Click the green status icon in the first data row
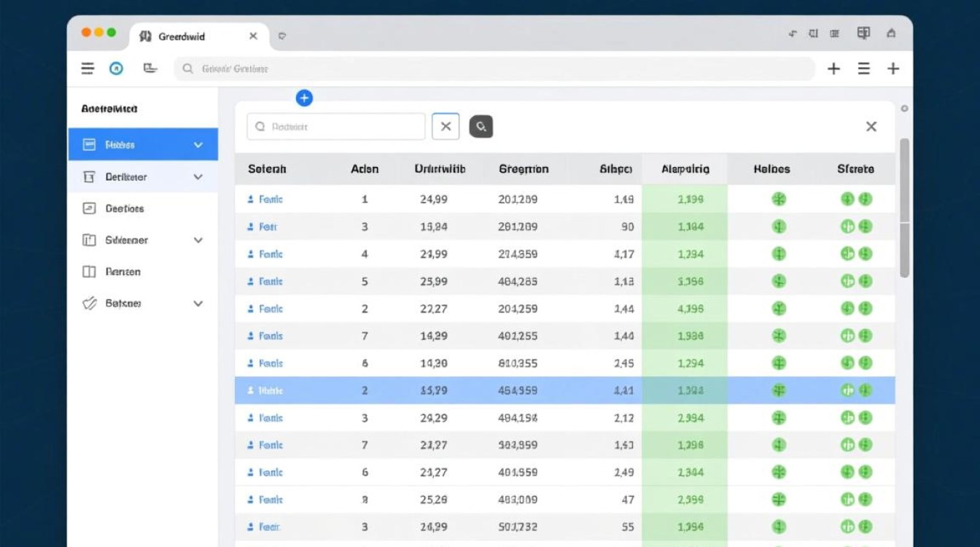This screenshot has width=980, height=547. [x=778, y=199]
